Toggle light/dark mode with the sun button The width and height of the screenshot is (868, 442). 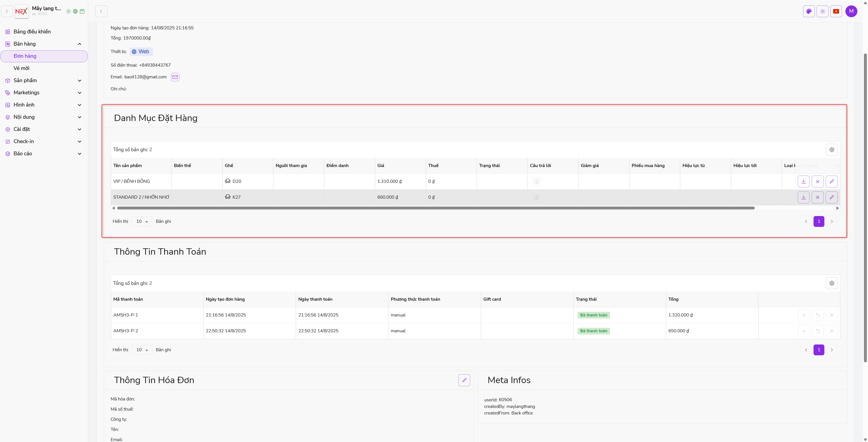[x=823, y=12]
